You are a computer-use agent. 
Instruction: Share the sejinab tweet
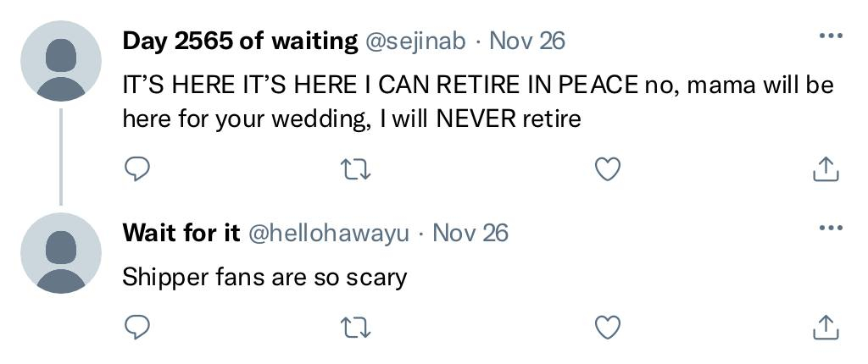(x=826, y=170)
